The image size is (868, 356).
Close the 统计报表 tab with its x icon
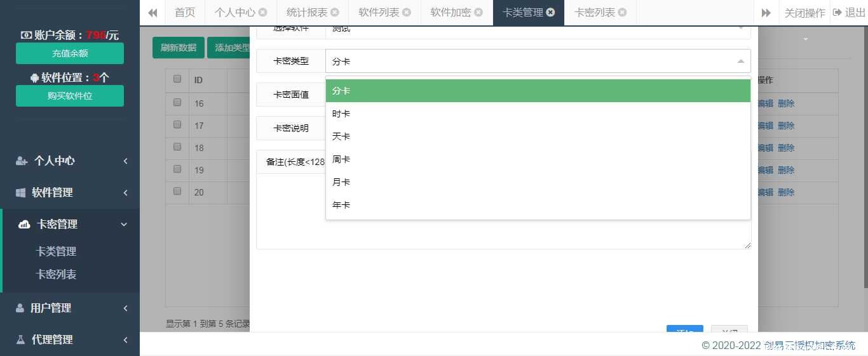(x=335, y=12)
